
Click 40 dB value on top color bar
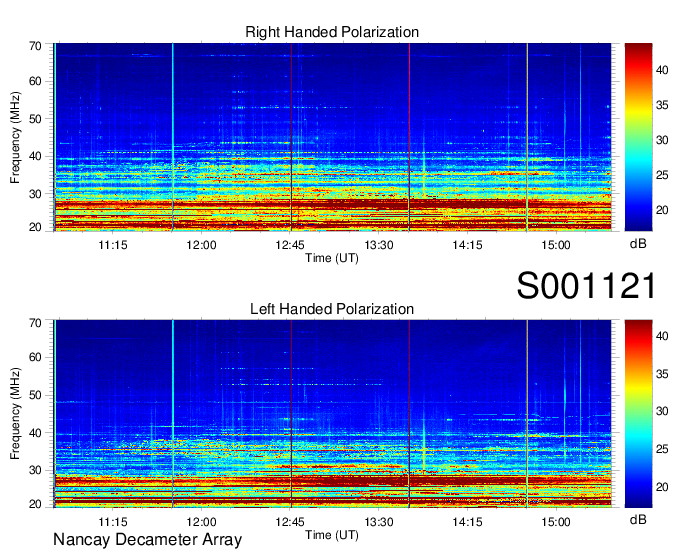point(662,70)
